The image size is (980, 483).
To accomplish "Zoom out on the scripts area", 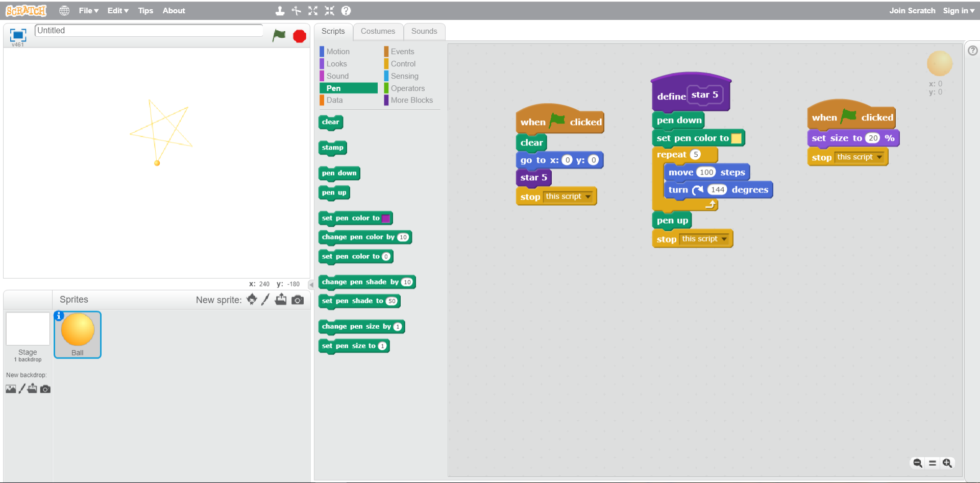I will click(918, 463).
